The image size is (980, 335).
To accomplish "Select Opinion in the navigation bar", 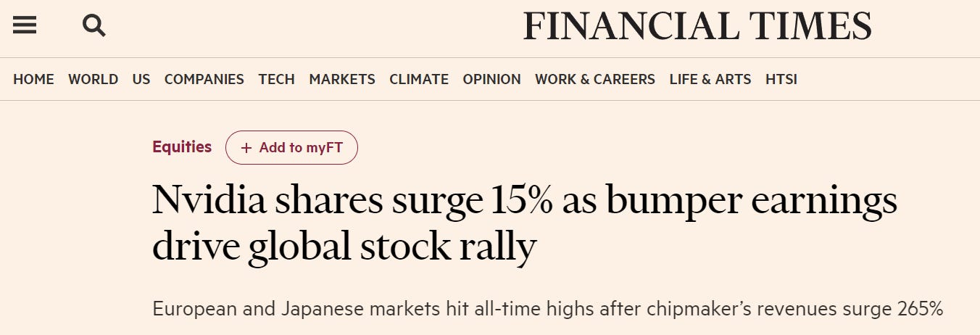I will 491,80.
